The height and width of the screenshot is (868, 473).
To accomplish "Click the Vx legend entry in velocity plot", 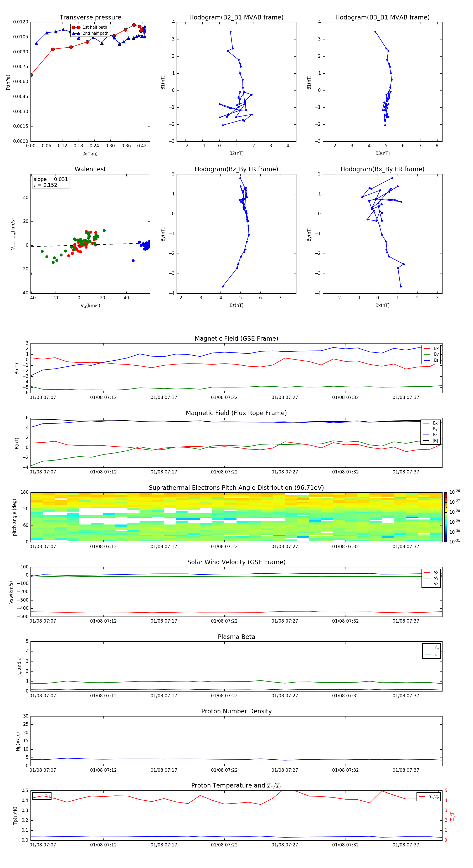I will 431,573.
